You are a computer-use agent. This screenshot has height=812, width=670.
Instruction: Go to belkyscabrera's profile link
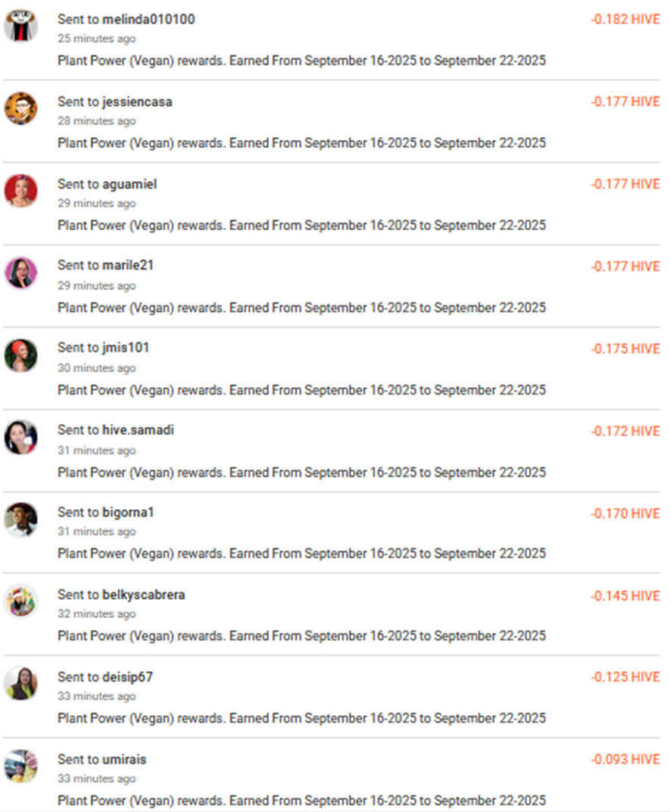click(x=143, y=595)
